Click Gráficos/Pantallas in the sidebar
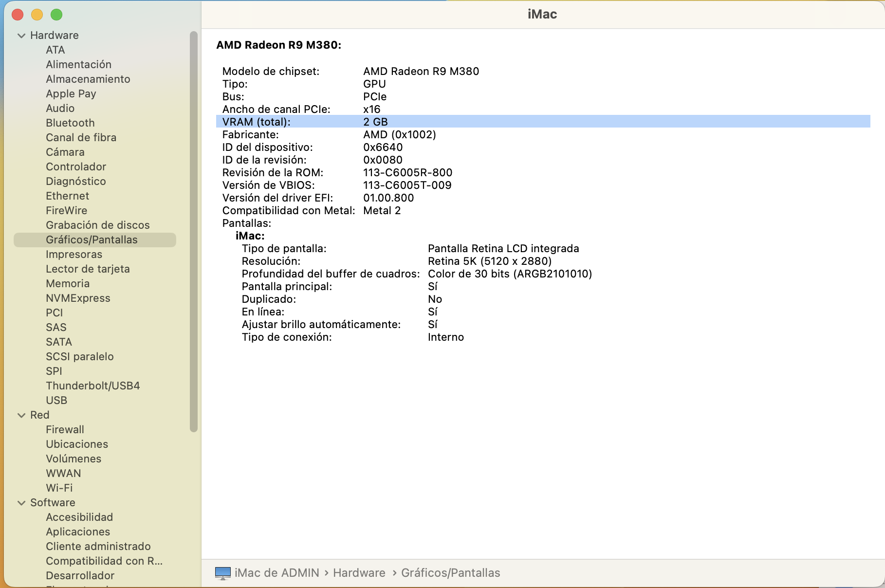Screen dimensions: 885x588 click(x=92, y=239)
